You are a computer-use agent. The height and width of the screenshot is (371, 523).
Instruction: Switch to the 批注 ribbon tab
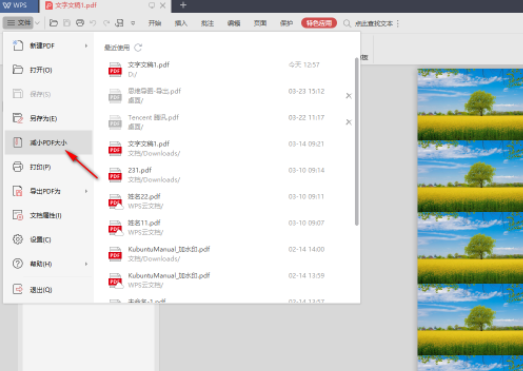pyautogui.click(x=207, y=23)
